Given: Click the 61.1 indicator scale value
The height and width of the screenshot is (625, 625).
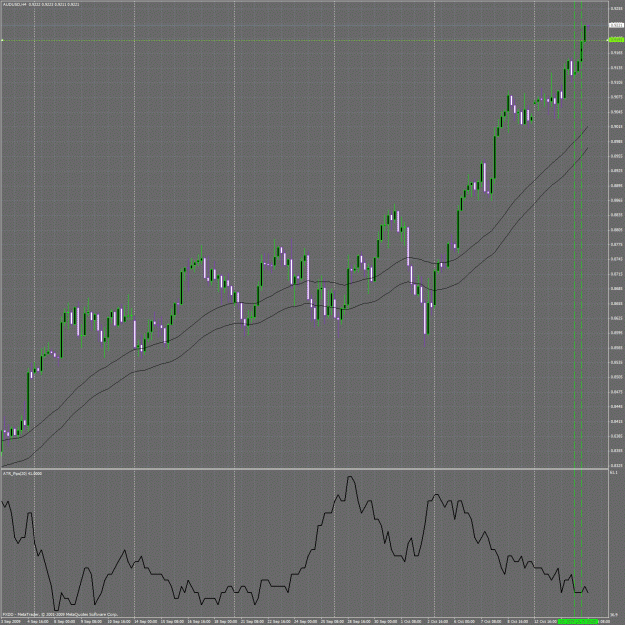Looking at the screenshot, I should click(613, 472).
